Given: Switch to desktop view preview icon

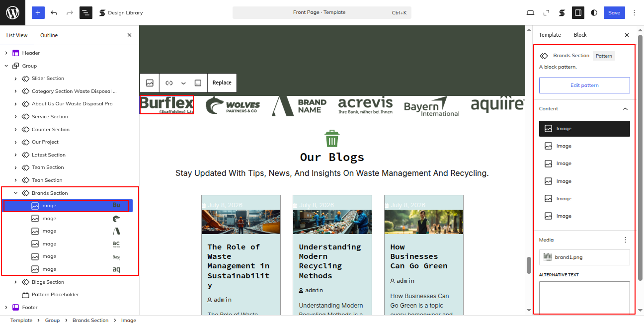Looking at the screenshot, I should [530, 12].
